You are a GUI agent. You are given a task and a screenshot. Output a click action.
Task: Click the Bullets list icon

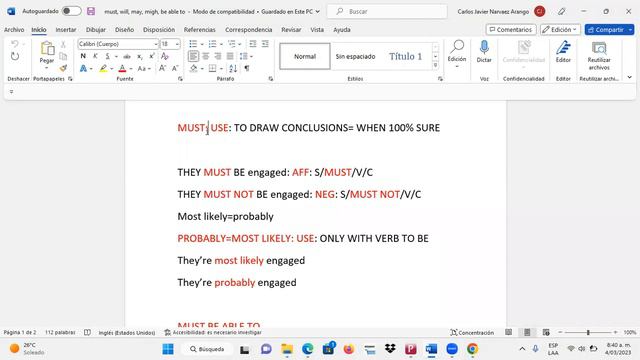point(193,44)
